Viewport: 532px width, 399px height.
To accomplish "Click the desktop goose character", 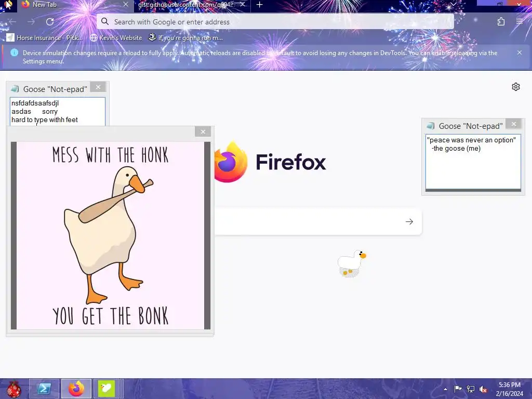I will click(352, 263).
